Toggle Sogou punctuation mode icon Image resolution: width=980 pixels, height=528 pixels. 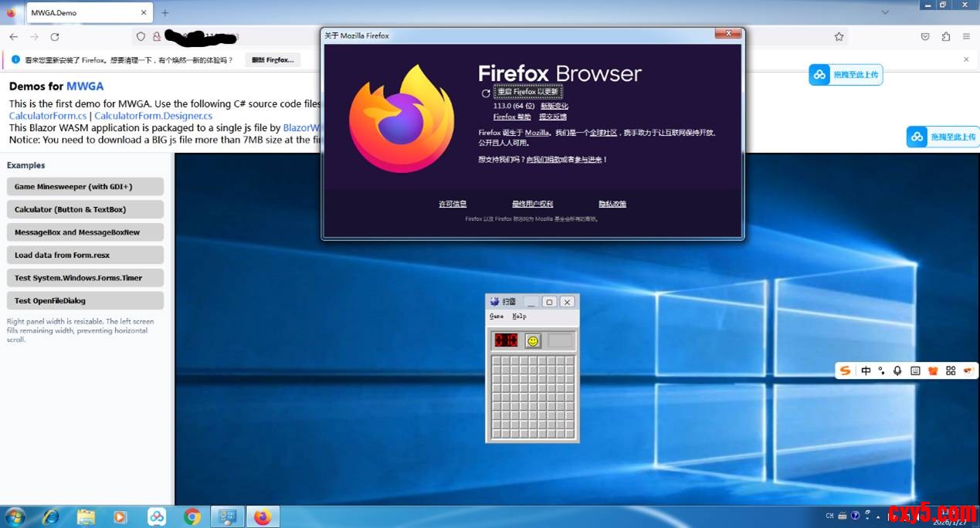[x=882, y=371]
